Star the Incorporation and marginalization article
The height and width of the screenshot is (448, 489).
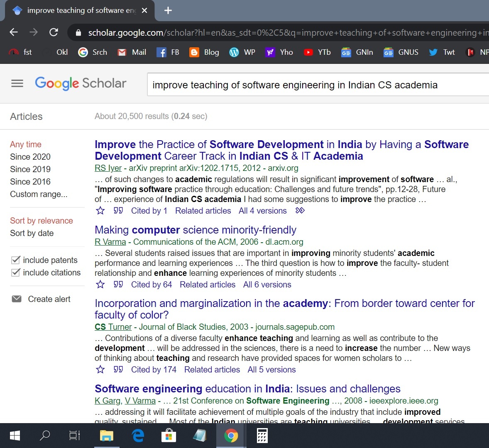pos(100,370)
